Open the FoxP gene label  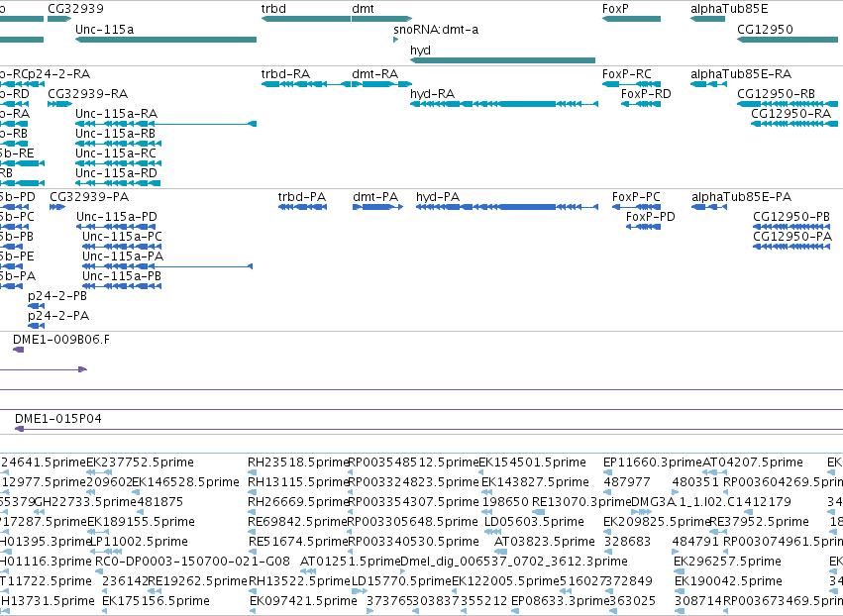click(615, 9)
